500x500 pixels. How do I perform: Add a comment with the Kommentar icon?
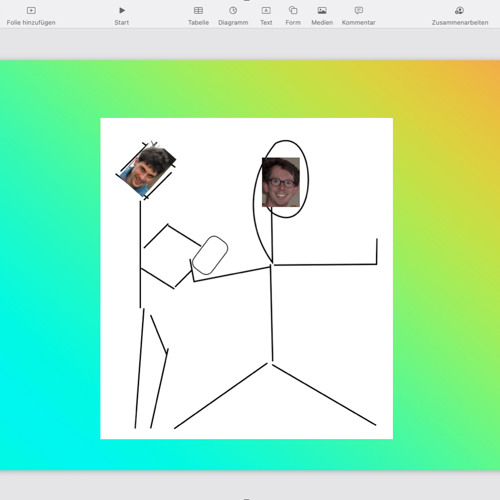359,11
